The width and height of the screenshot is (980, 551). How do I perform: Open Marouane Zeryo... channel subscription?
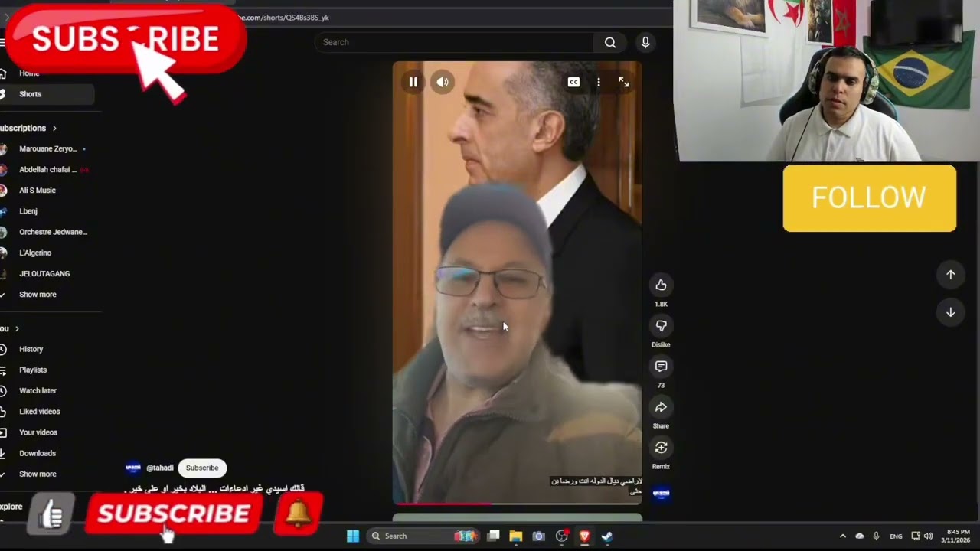pos(47,148)
